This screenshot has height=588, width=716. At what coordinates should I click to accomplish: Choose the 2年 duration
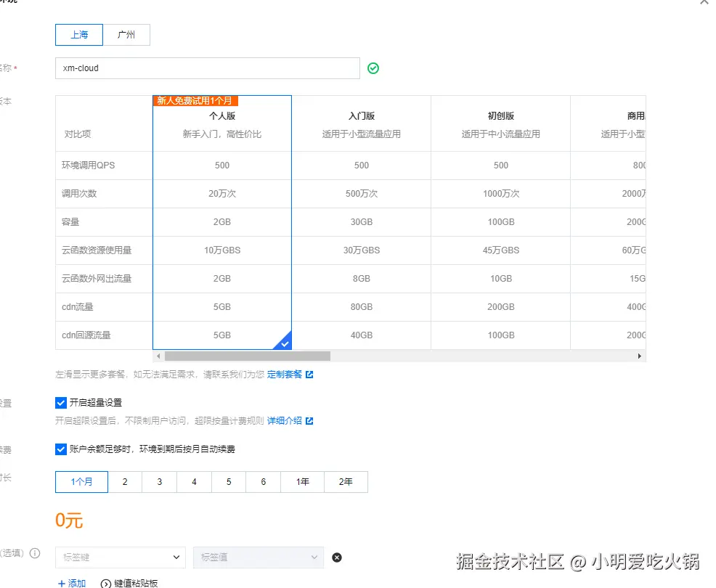click(346, 481)
